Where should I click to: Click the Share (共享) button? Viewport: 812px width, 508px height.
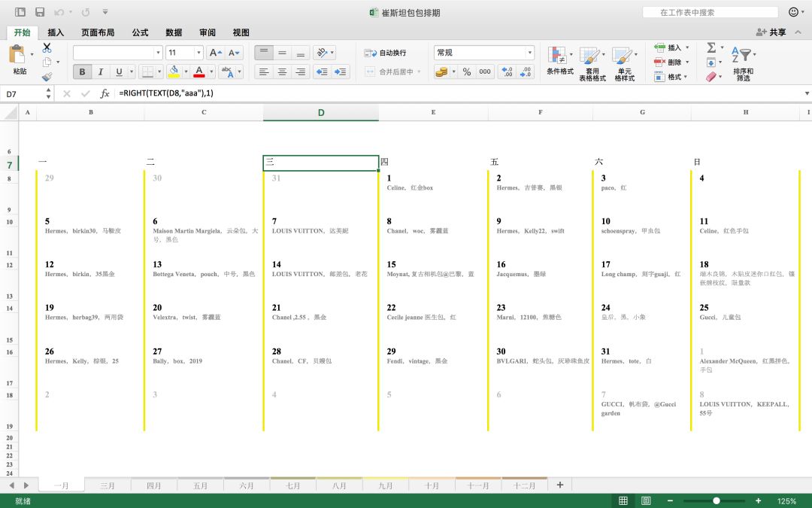[x=771, y=32]
